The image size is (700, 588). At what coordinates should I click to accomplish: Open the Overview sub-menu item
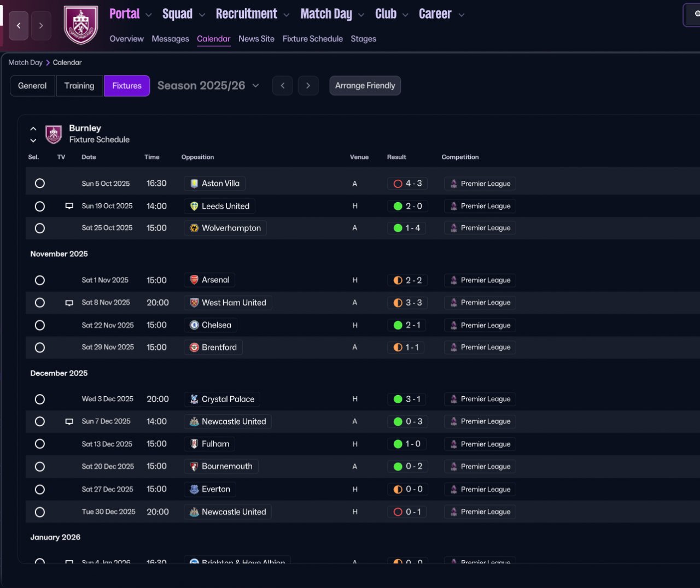[x=127, y=39]
